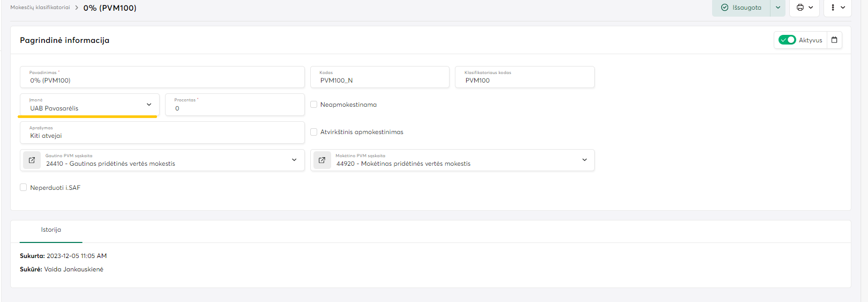
Task: Check the Neapmokestinama checkbox
Action: 314,105
